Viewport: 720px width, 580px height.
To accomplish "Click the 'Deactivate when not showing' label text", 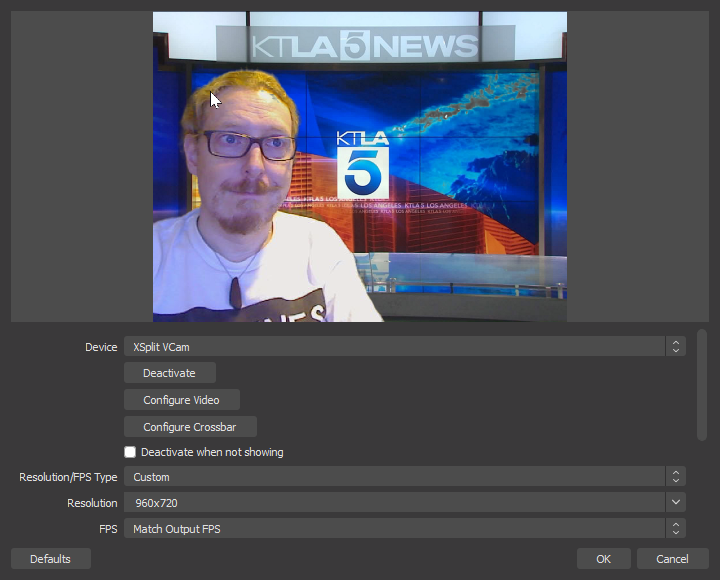I will [212, 452].
